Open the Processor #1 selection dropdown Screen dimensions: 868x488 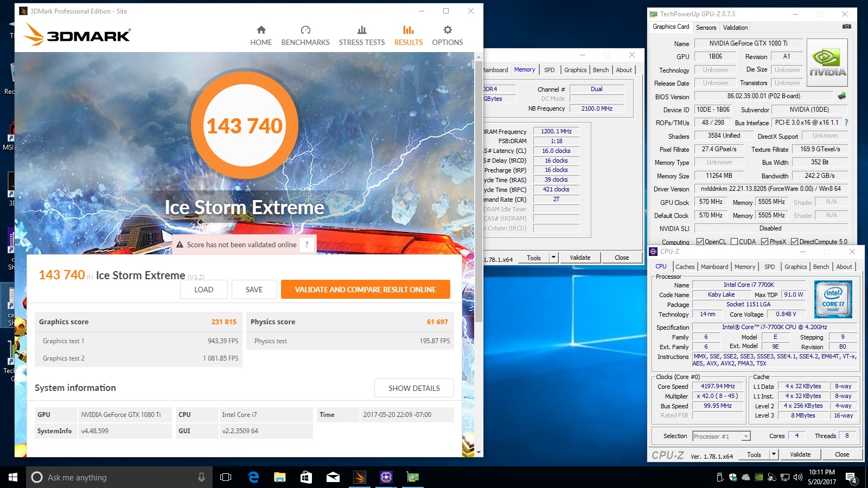(x=722, y=436)
